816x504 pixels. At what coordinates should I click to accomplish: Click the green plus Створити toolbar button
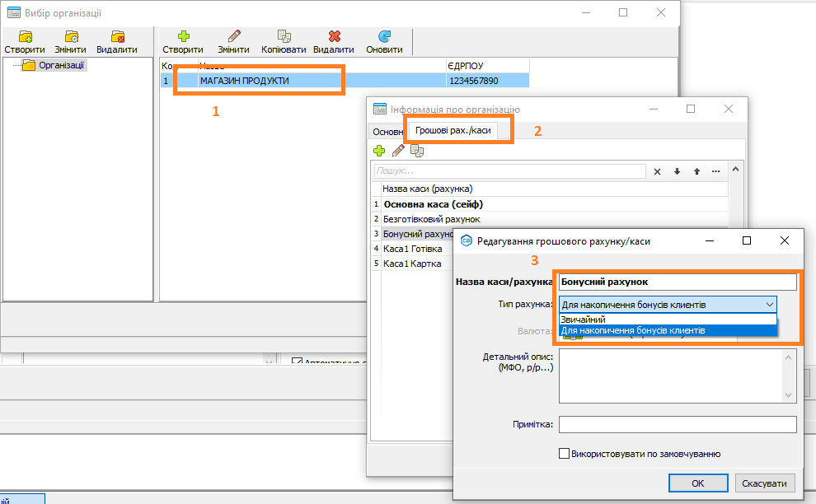point(183,42)
